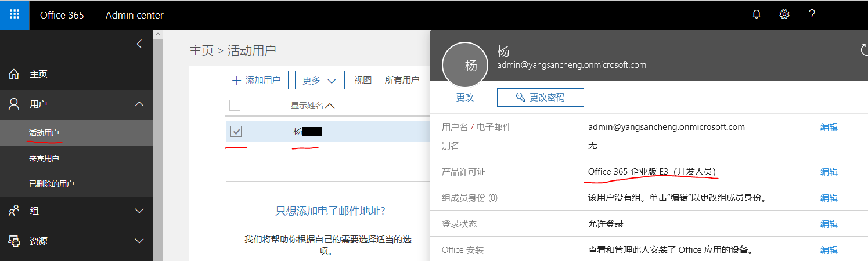Click the Admin center header title
This screenshot has height=261, width=868.
click(135, 15)
